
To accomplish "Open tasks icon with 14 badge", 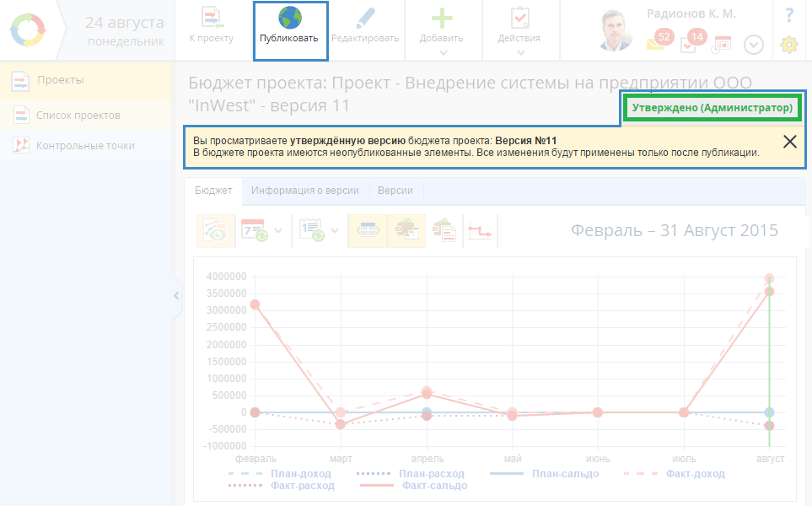I will point(693,41).
